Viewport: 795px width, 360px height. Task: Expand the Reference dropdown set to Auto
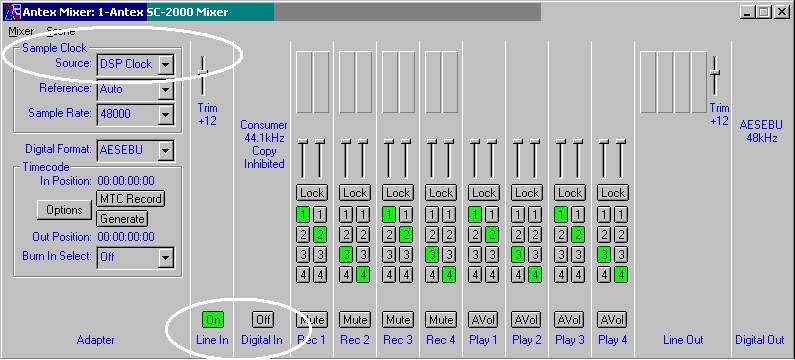click(x=166, y=90)
